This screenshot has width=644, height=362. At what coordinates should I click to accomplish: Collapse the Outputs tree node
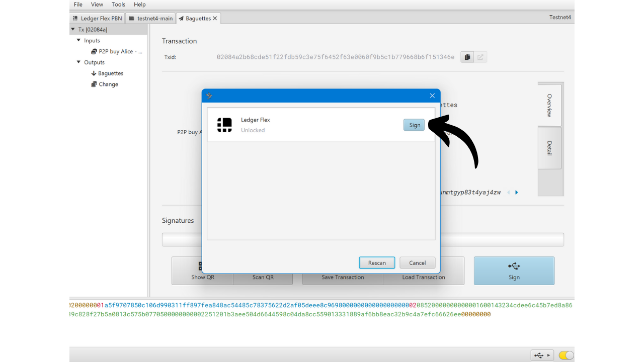[x=79, y=62]
